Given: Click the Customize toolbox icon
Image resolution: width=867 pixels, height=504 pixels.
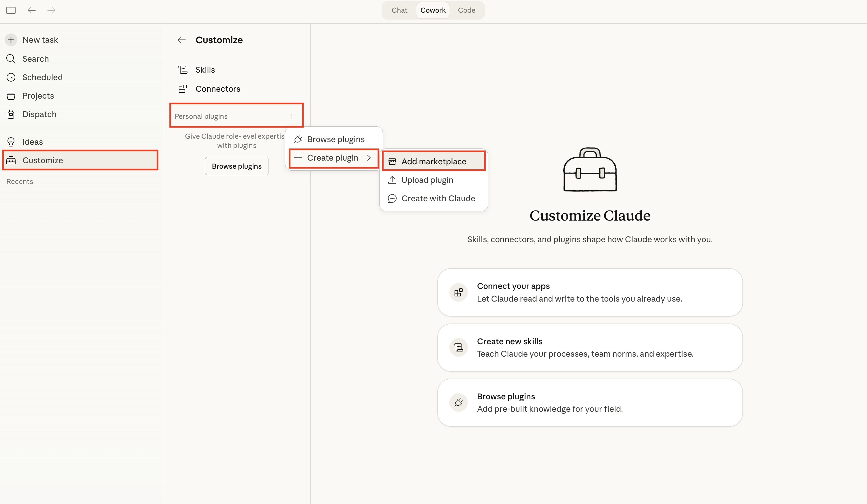Looking at the screenshot, I should click(11, 160).
